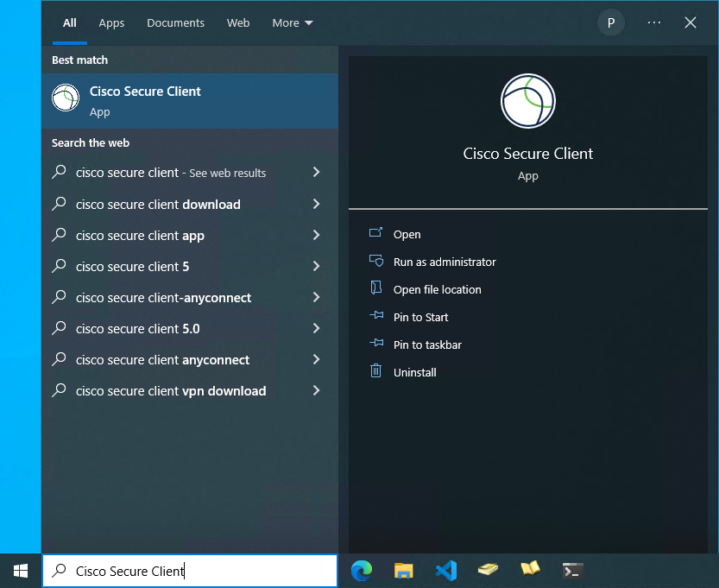Image resolution: width=719 pixels, height=588 pixels.
Task: Click Open file location
Action: click(x=438, y=289)
